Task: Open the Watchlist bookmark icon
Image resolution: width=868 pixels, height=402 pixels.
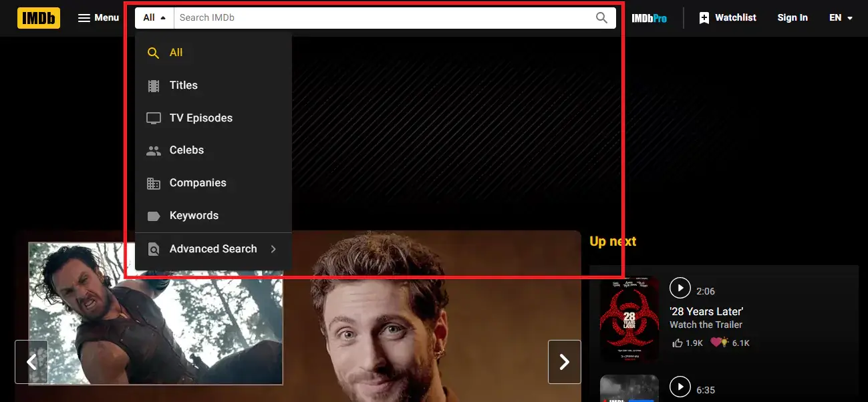Action: tap(704, 18)
